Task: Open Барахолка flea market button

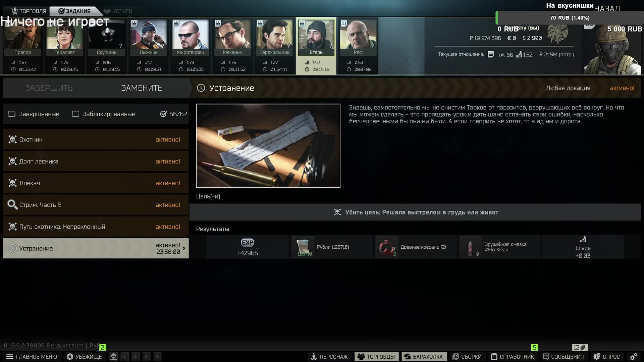Action: tap(424, 357)
